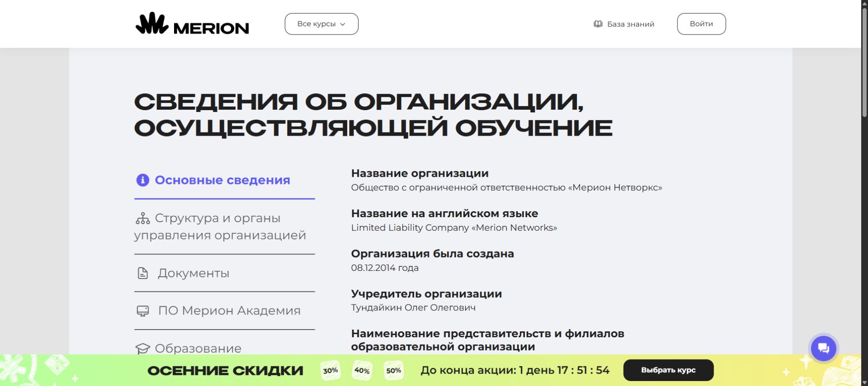Click the Наименование представительств и филиалов heading
This screenshot has height=386, width=868.
[488, 340]
